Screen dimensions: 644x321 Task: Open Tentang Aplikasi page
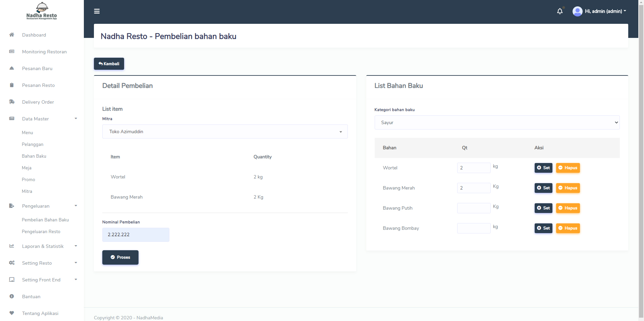coord(40,313)
